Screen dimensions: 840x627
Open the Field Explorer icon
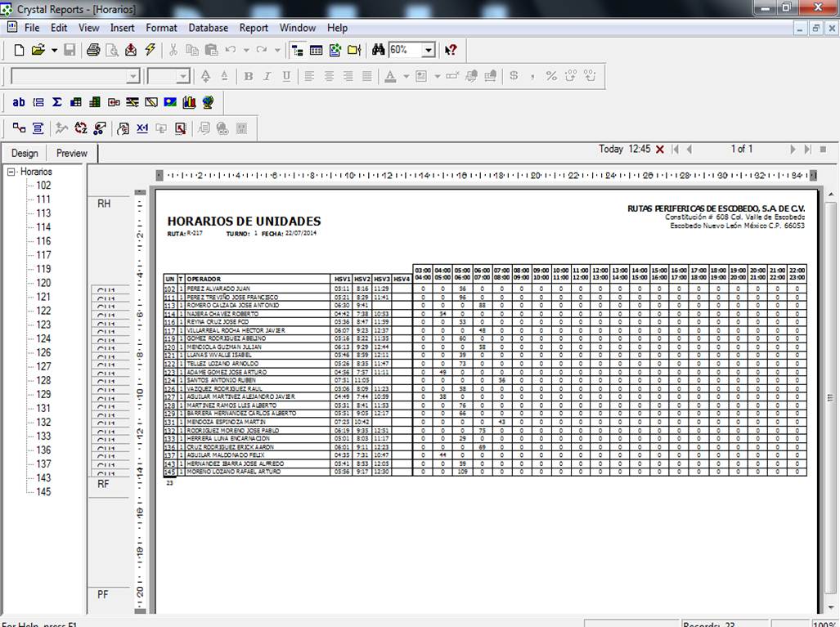click(x=316, y=51)
